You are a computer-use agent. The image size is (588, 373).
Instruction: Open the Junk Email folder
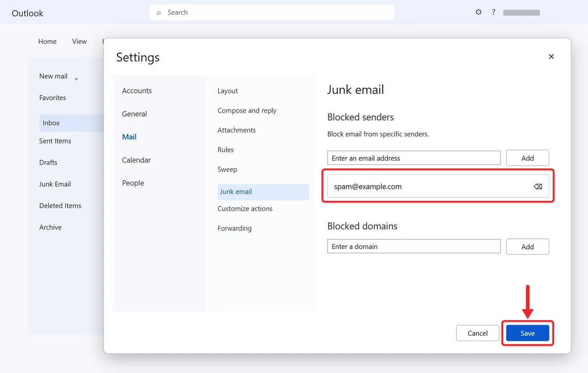(x=55, y=184)
